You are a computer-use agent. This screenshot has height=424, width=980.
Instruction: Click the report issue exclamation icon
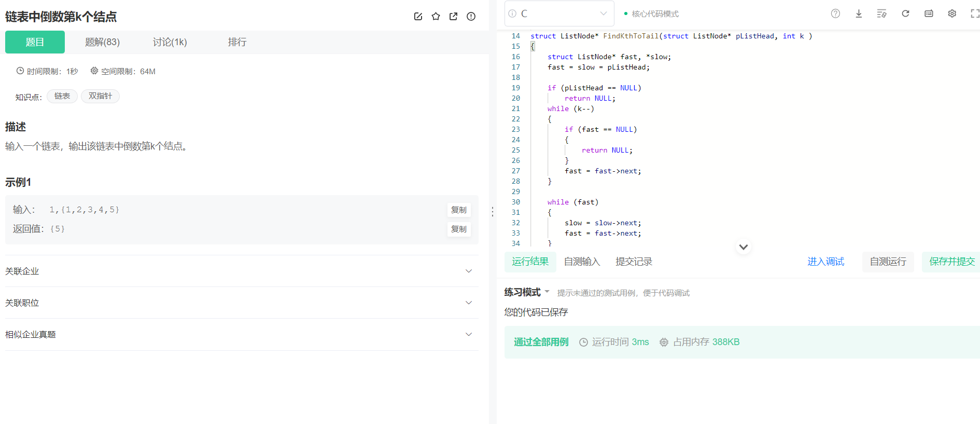coord(471,17)
